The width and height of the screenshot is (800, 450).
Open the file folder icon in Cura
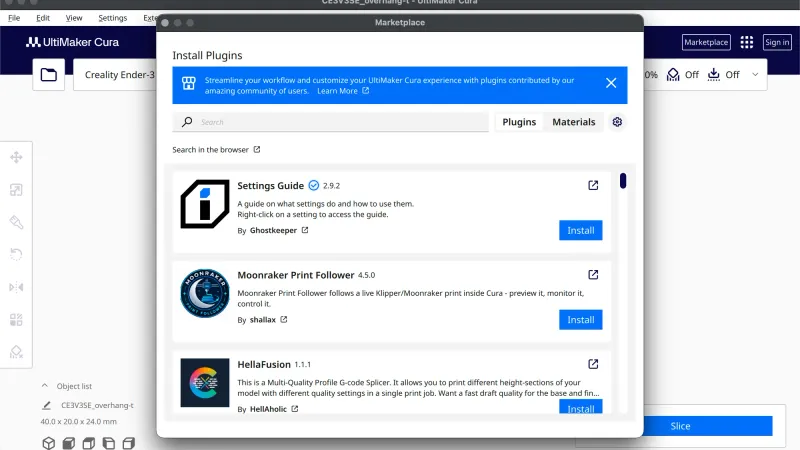(x=48, y=74)
